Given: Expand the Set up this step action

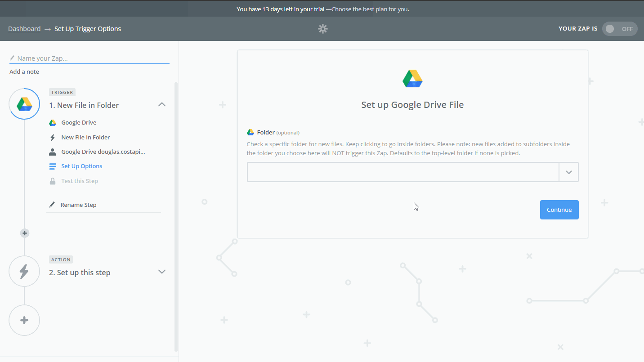Looking at the screenshot, I should [x=162, y=272].
